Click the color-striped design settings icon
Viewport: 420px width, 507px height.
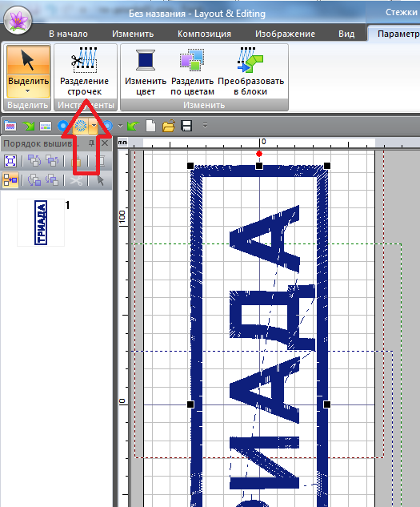46,126
